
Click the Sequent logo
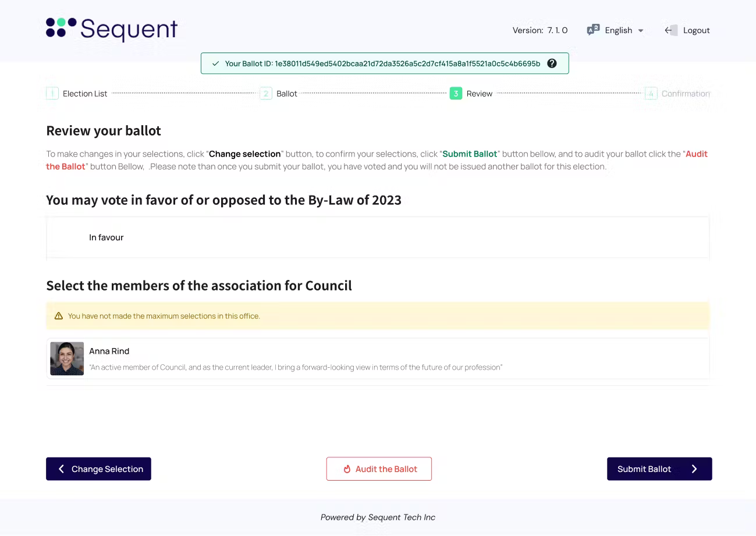(111, 30)
